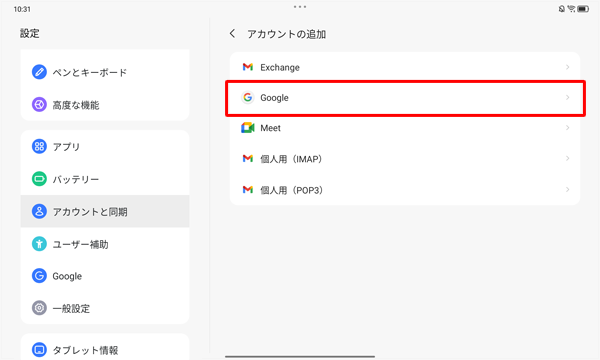The image size is (600, 360).
Task: Tap the pen icon for ペンとキーボード
Action: [39, 72]
